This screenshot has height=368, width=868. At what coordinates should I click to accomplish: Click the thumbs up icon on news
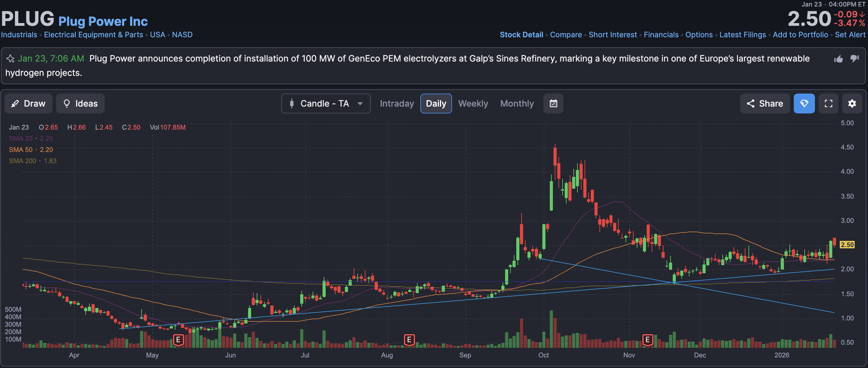click(838, 59)
